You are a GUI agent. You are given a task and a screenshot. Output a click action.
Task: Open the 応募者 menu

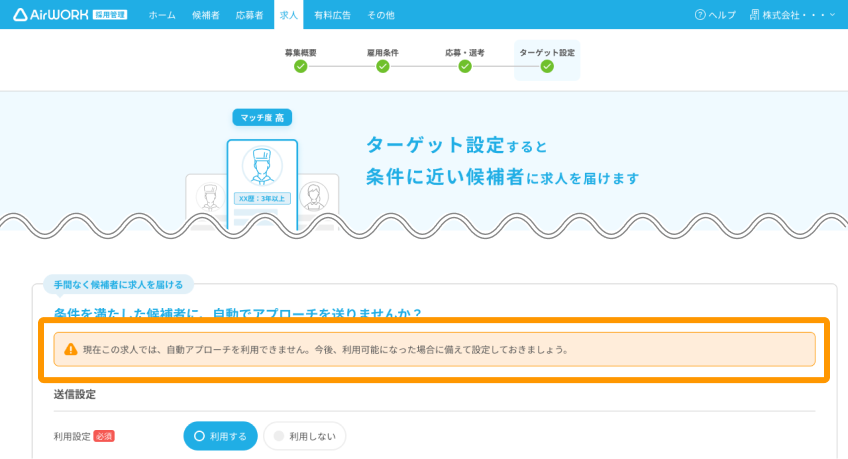[249, 15]
